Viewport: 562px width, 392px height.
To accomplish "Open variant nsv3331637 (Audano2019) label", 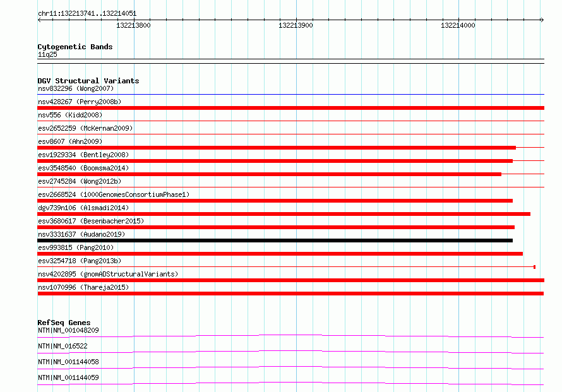I will click(x=81, y=234).
